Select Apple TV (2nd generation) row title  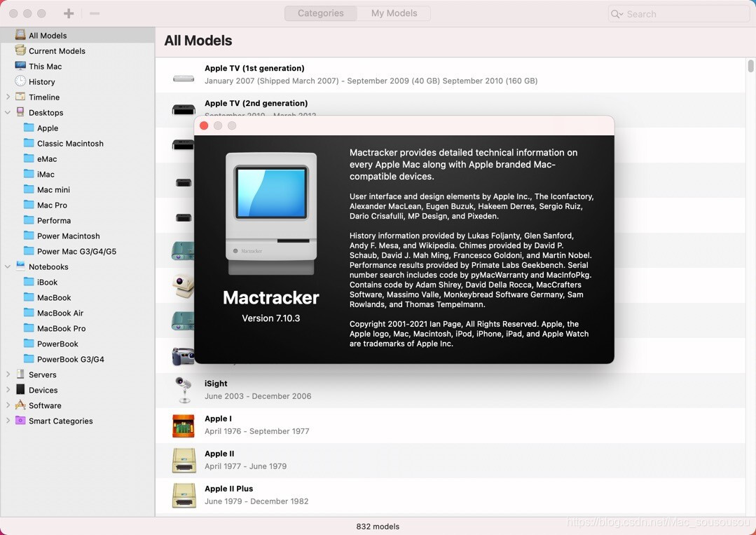pyautogui.click(x=256, y=103)
